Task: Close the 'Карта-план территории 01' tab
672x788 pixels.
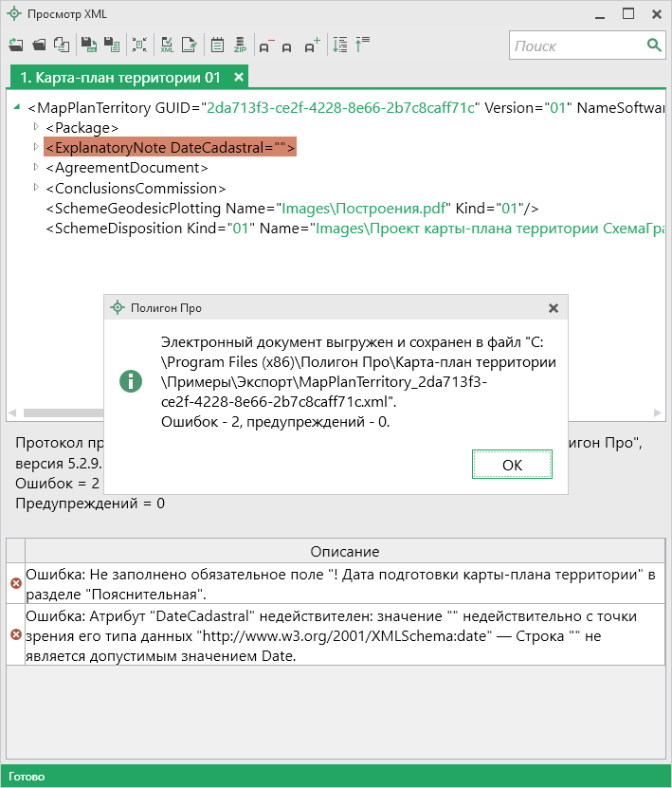Action: tap(239, 77)
